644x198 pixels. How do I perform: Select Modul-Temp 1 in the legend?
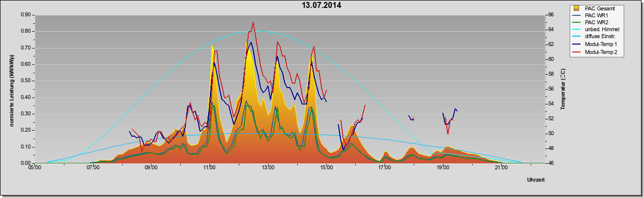pyautogui.click(x=595, y=45)
